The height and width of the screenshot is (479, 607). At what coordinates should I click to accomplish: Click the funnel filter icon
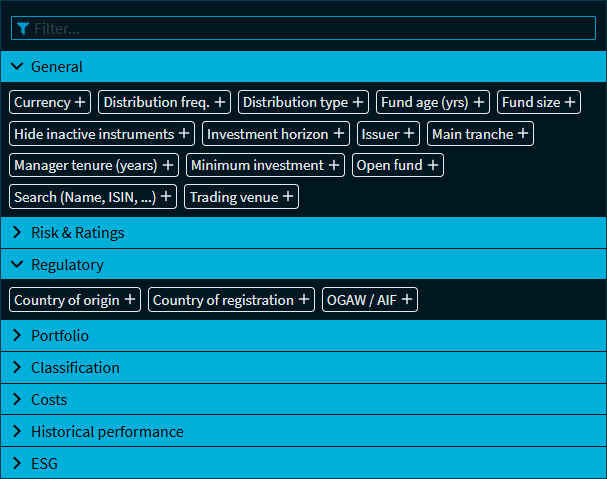23,29
